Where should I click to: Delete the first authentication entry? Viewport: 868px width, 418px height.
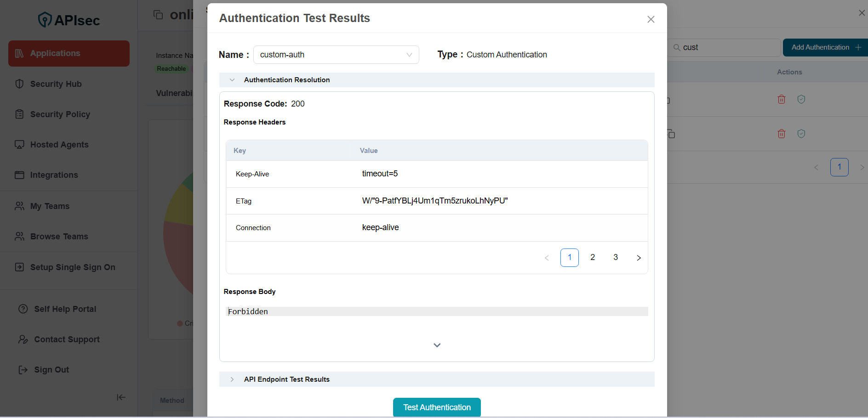pyautogui.click(x=781, y=99)
